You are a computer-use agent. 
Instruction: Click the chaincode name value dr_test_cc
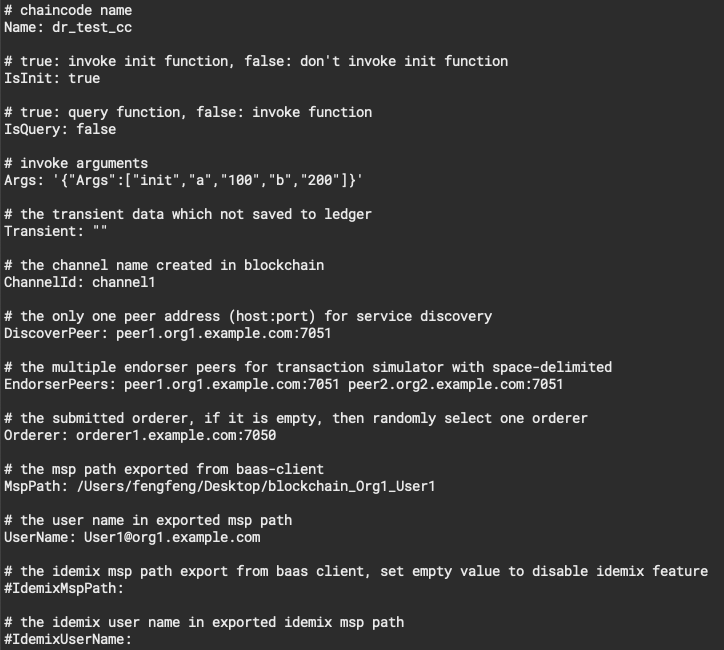point(92,27)
